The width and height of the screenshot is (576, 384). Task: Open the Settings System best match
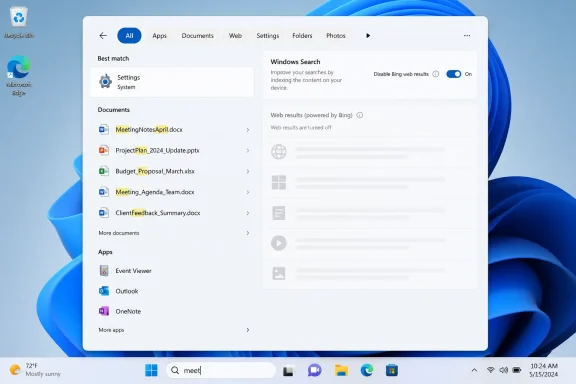(x=172, y=82)
